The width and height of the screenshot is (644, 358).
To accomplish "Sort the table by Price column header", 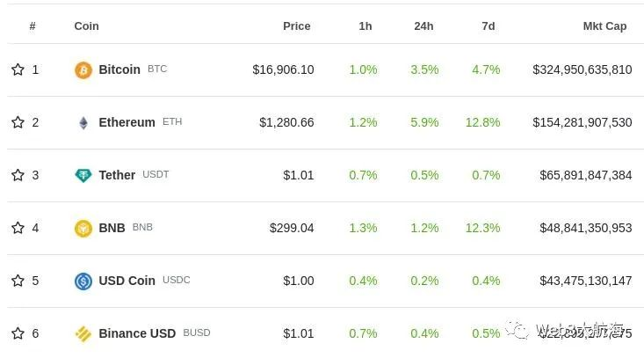I will pyautogui.click(x=297, y=26).
